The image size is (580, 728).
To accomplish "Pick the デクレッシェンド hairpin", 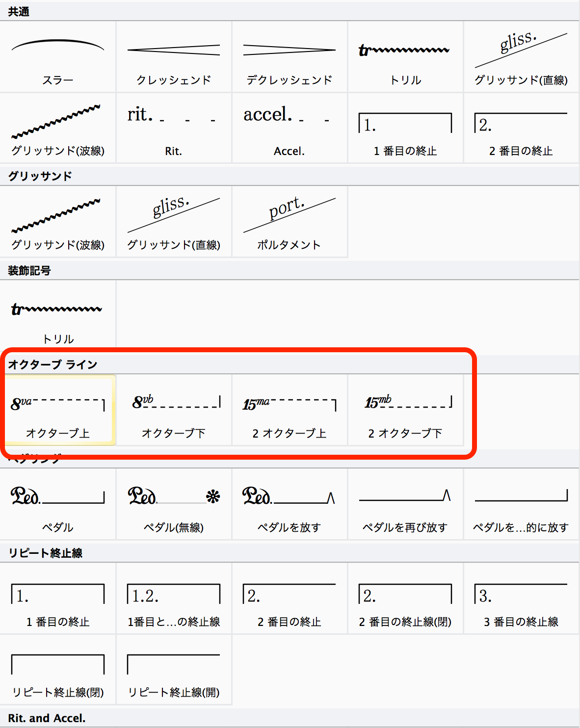I will (x=290, y=57).
